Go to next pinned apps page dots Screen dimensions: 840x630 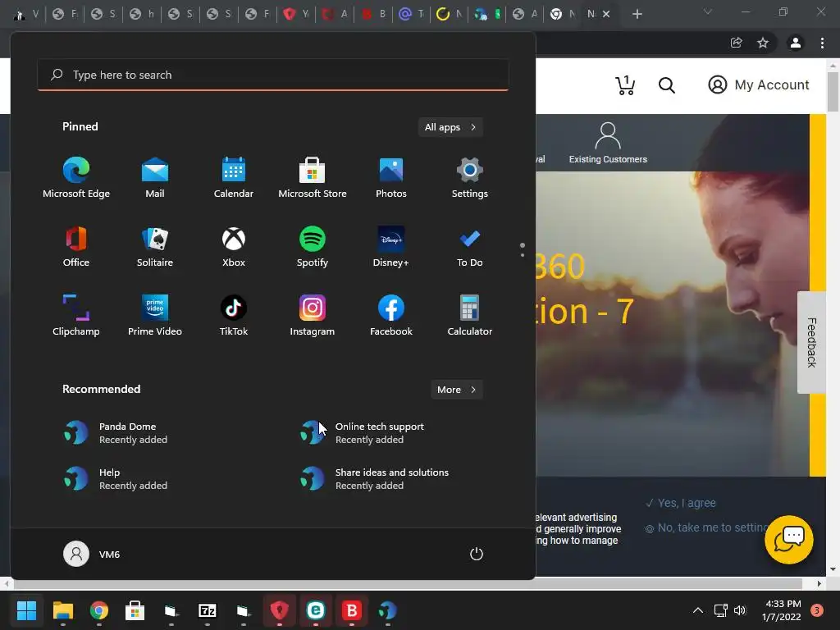coord(523,249)
